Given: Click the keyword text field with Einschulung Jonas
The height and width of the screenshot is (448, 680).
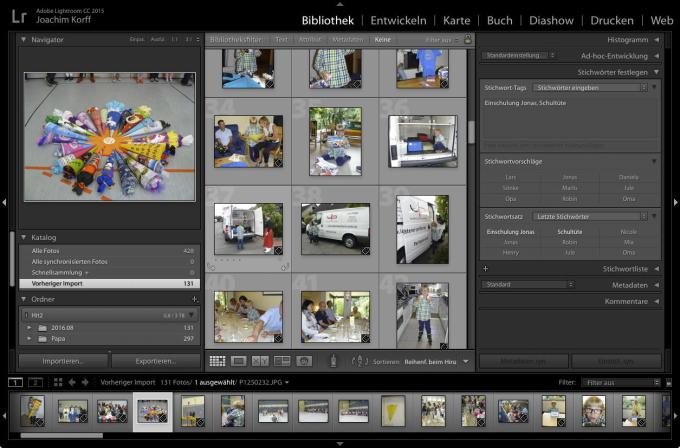Looking at the screenshot, I should [x=570, y=119].
